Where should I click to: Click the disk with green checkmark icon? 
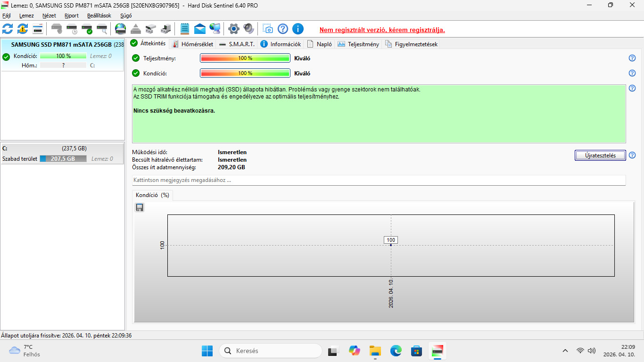click(87, 29)
